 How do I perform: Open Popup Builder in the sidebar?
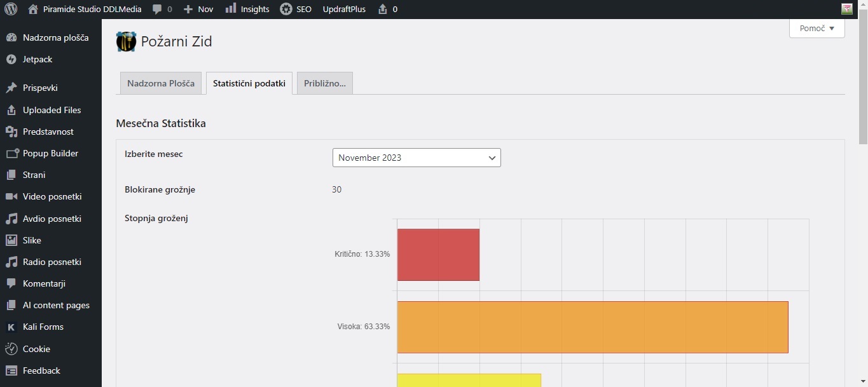pos(51,153)
